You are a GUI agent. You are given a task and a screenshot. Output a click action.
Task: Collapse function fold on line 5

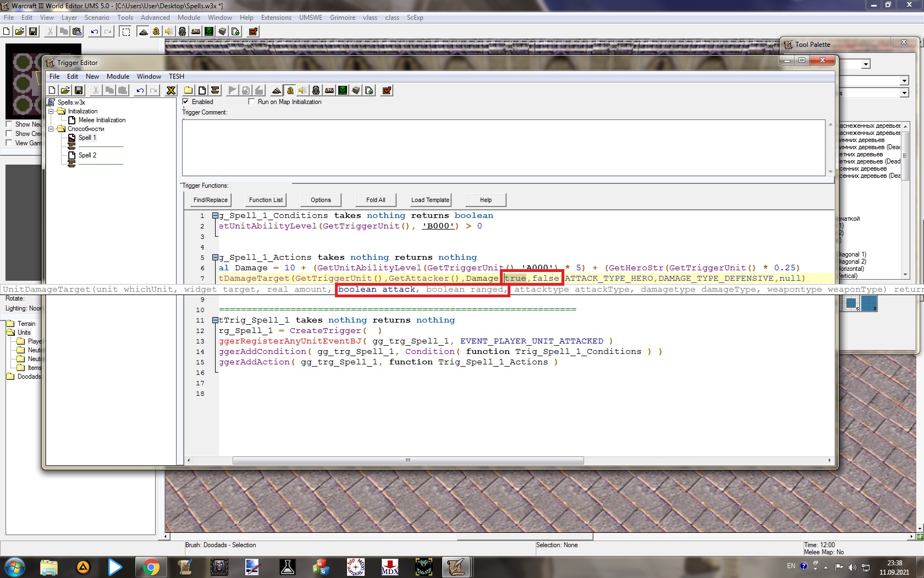[x=216, y=257]
